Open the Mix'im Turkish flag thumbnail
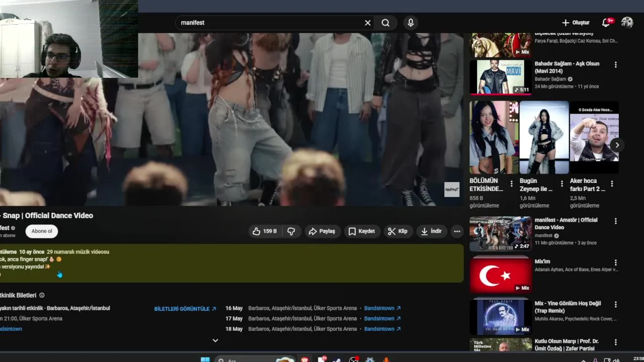Image resolution: width=644 pixels, height=362 pixels. (501, 276)
